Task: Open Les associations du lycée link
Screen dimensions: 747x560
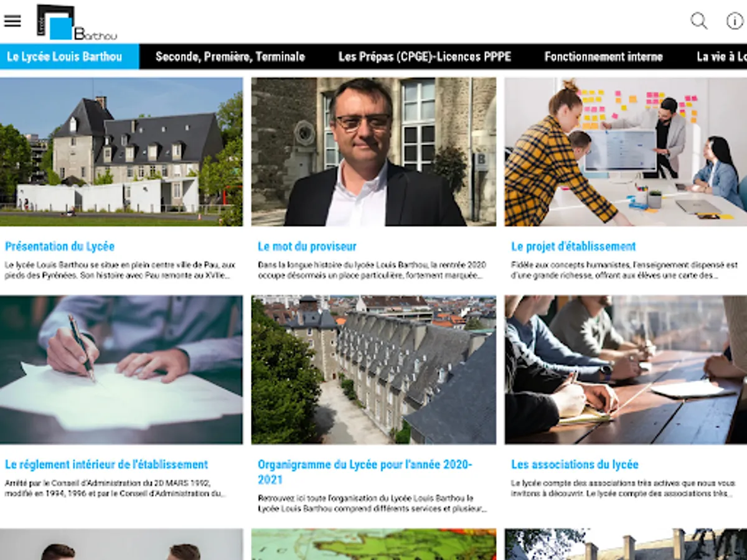Action: coord(575,464)
